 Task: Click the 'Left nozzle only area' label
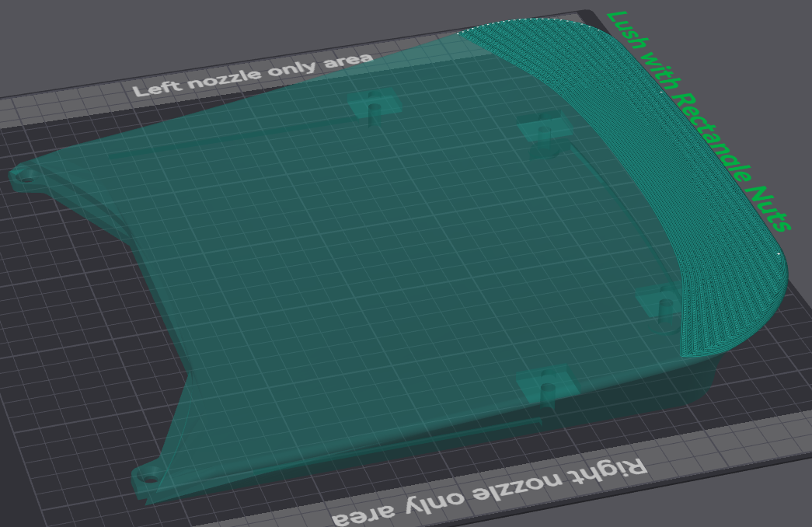(x=253, y=74)
